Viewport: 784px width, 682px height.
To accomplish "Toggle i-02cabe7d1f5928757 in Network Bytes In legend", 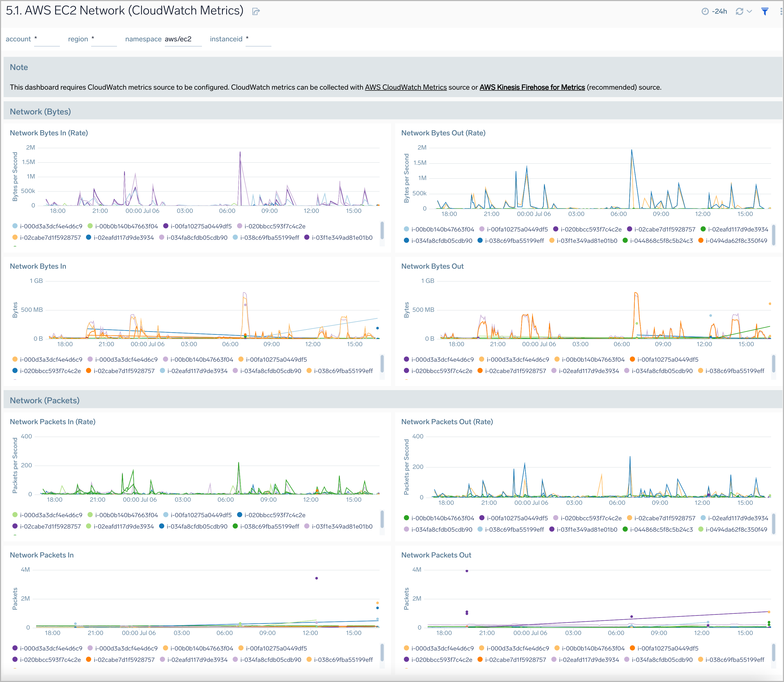I will click(120, 371).
